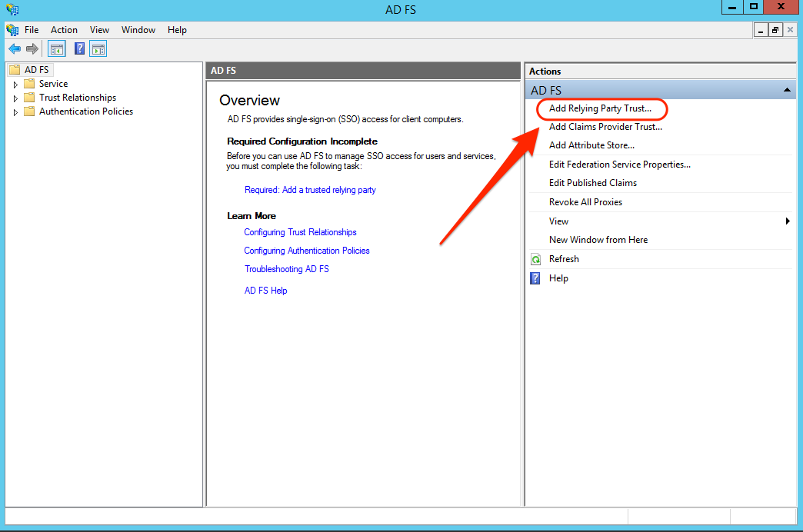Image resolution: width=803 pixels, height=532 pixels.
Task: Click the Required Configuration Incomplete heading
Action: [x=302, y=141]
